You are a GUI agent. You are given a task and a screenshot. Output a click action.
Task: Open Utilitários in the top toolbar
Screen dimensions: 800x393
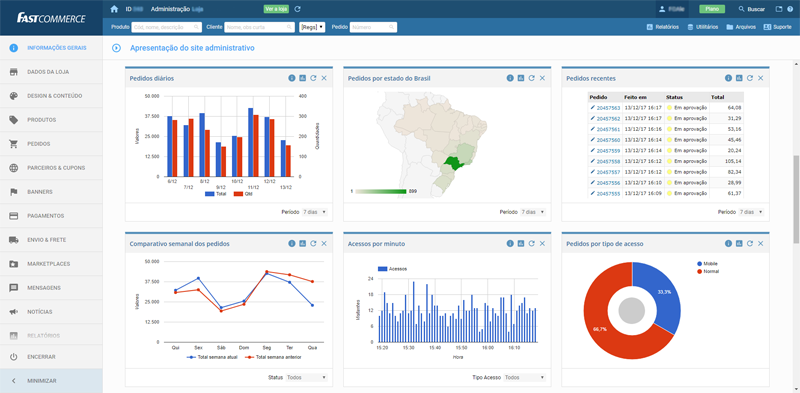(x=703, y=27)
